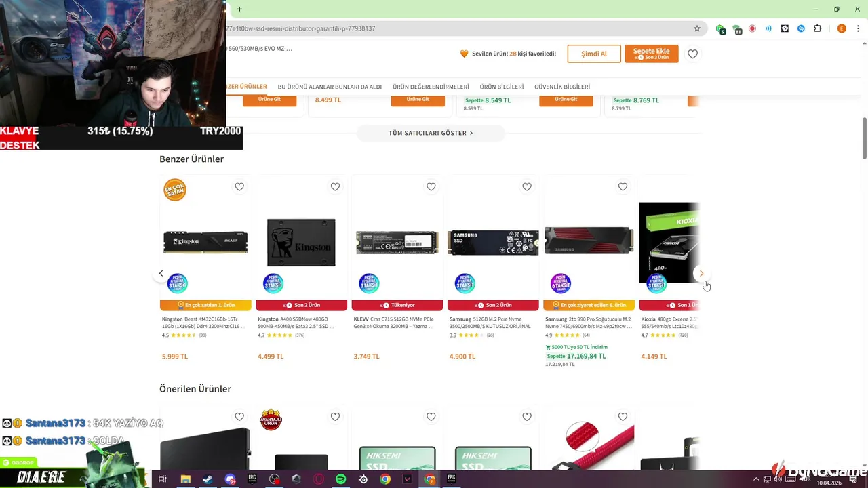The width and height of the screenshot is (868, 488).
Task: Open Kingston Beast RAM product image
Action: [x=205, y=242]
